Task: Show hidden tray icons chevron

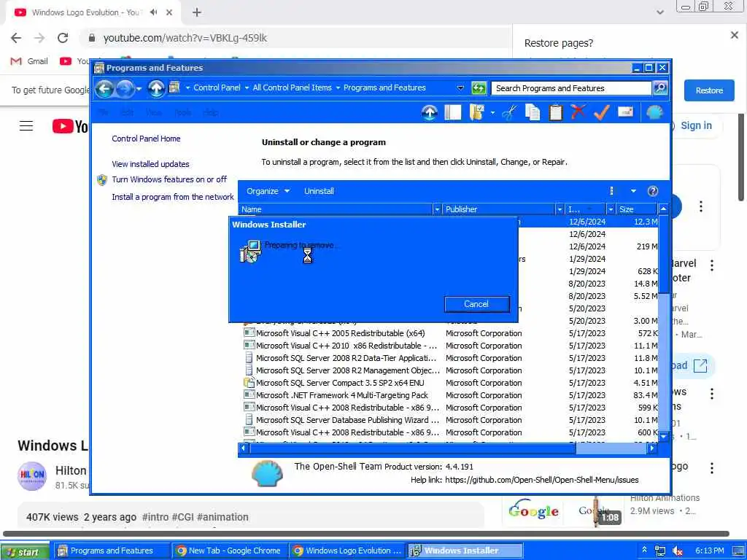Action: tap(644, 550)
